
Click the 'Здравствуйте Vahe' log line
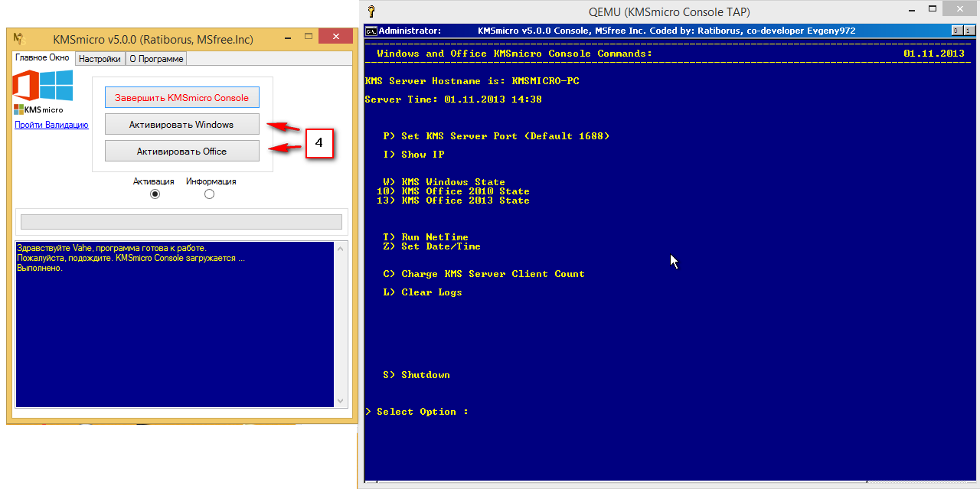[x=112, y=248]
